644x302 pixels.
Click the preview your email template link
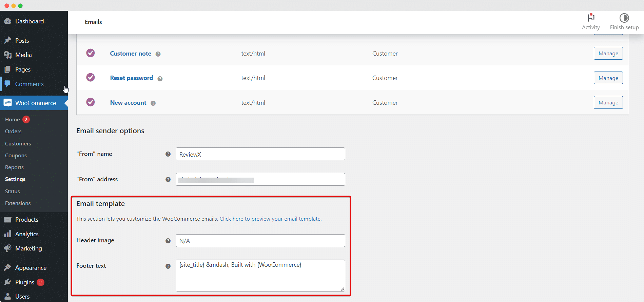point(270,219)
